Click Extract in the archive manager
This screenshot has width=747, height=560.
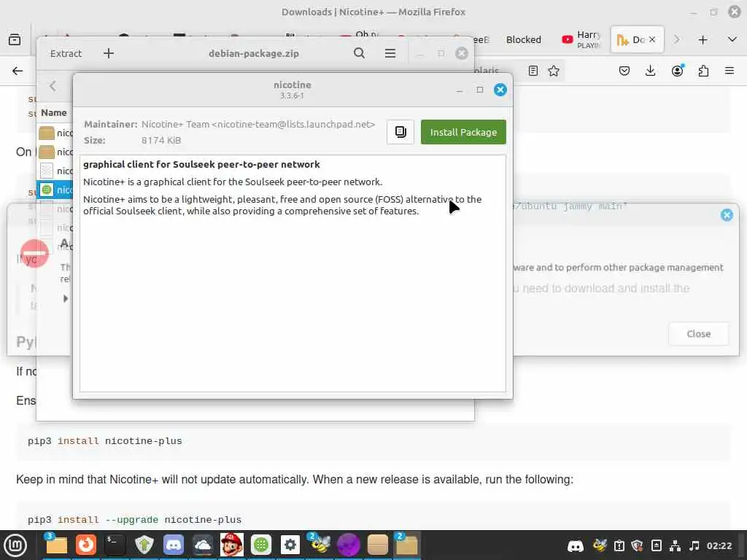pyautogui.click(x=66, y=53)
